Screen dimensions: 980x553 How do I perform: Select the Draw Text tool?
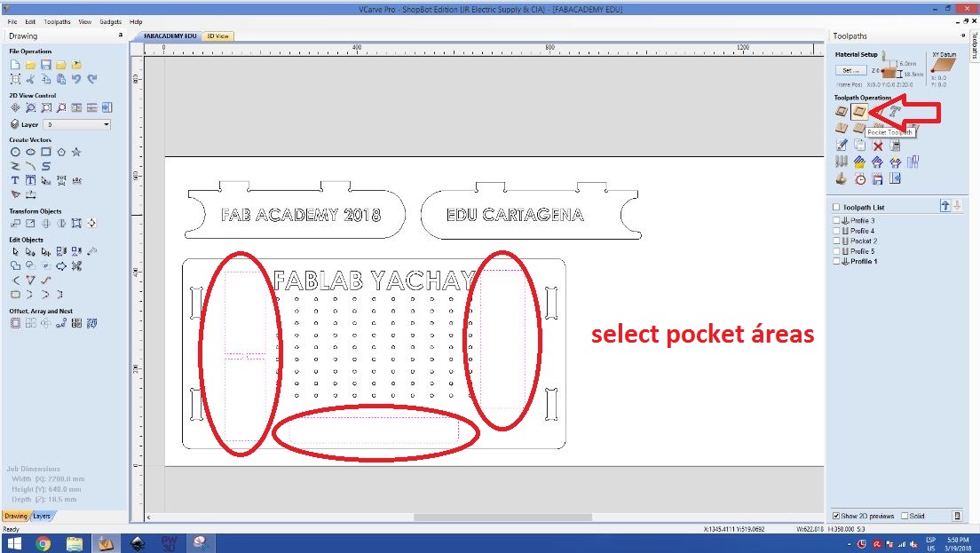15,180
